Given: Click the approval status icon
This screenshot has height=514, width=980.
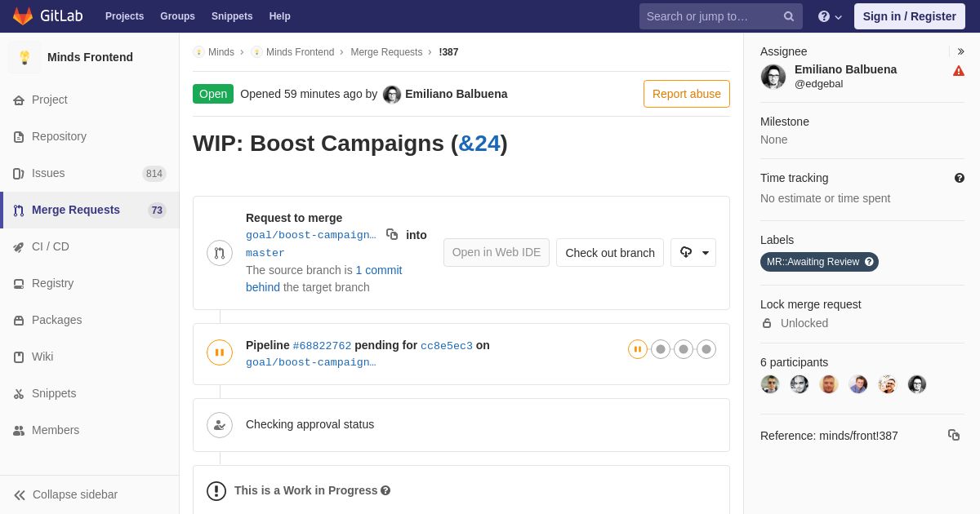Looking at the screenshot, I should coord(220,425).
